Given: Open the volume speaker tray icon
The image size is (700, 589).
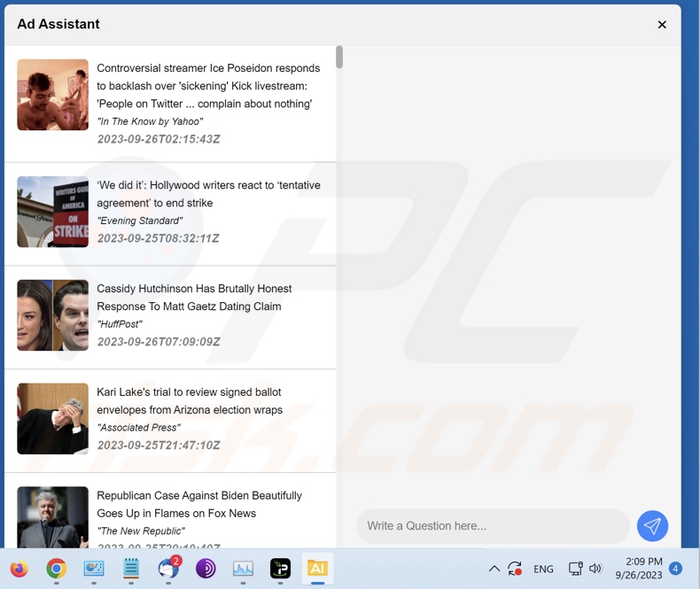Looking at the screenshot, I should [595, 569].
